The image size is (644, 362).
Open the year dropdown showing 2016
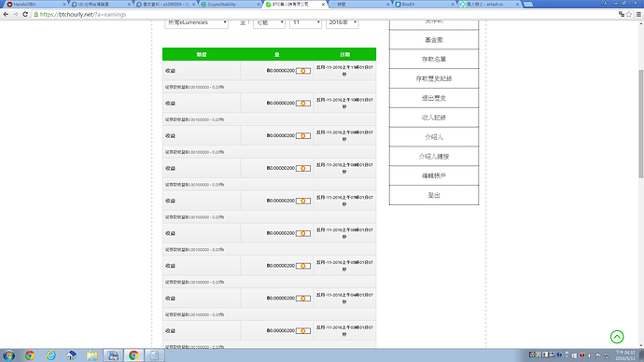(343, 22)
